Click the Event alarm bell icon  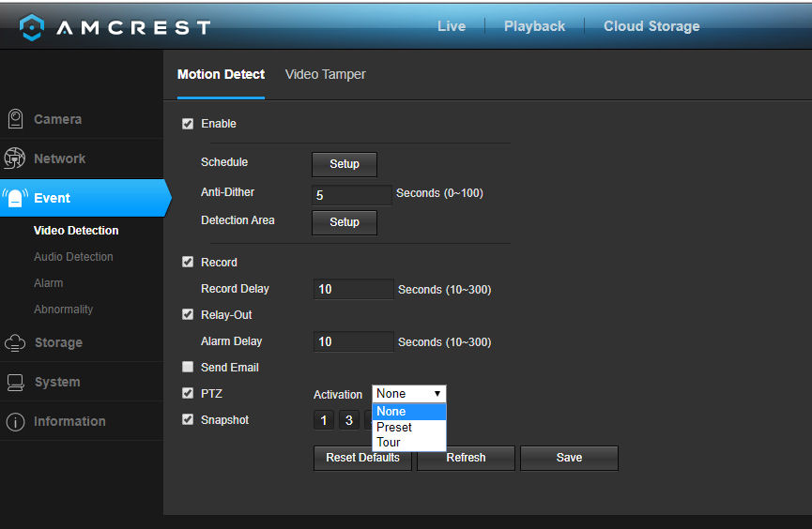pyautogui.click(x=15, y=198)
